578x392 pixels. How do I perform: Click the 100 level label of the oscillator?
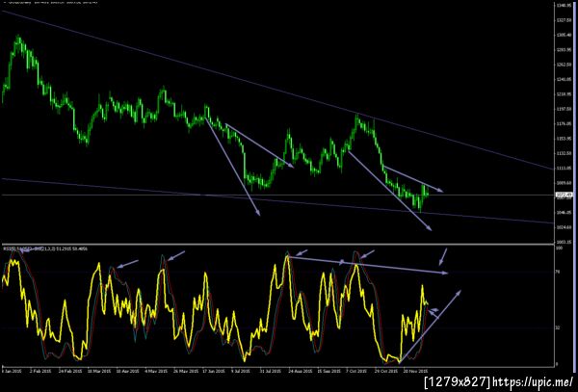pos(559,248)
